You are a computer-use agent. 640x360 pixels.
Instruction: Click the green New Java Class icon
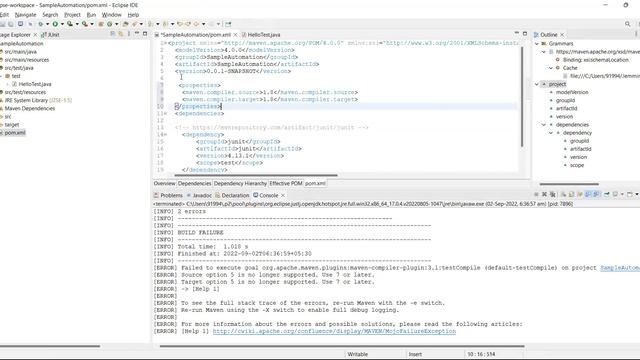tap(110, 24)
